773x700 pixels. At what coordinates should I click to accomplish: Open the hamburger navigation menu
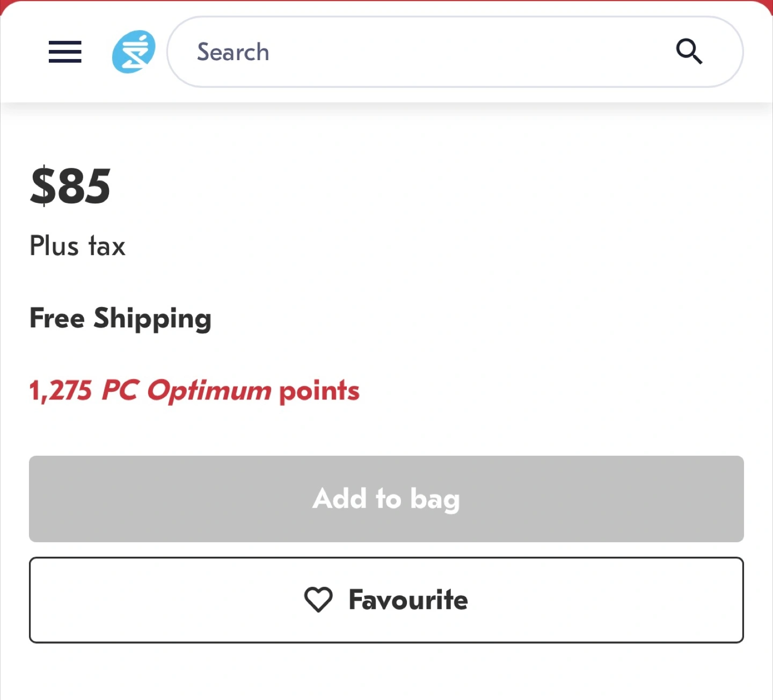click(65, 52)
